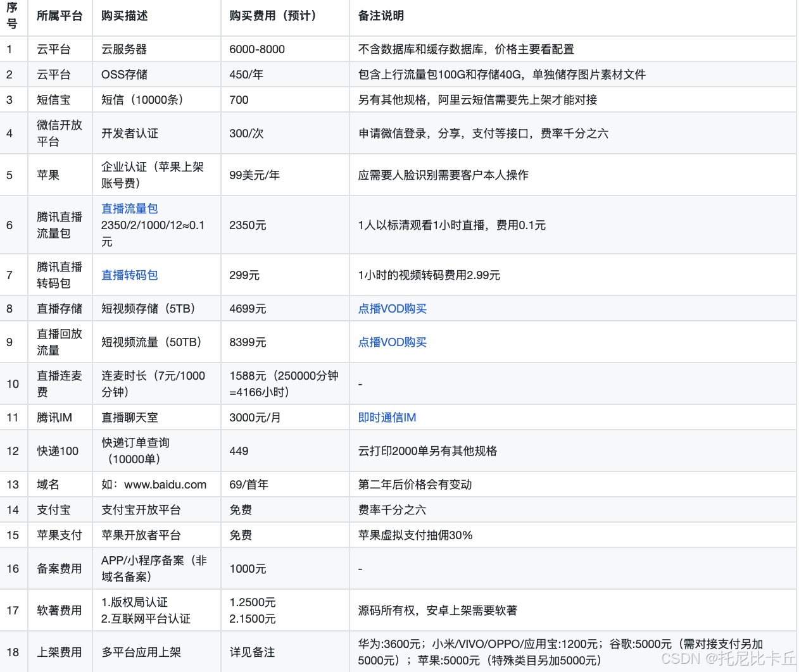
Task: Select the 上架费用 cell
Action: (x=60, y=652)
